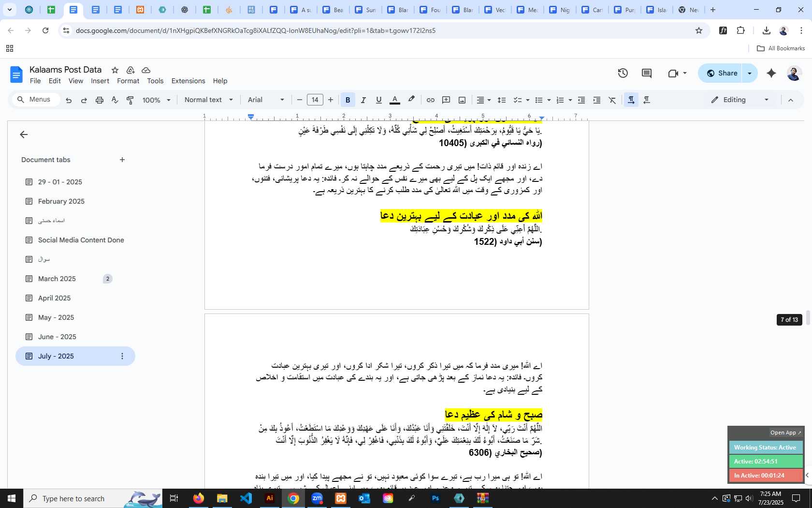Screen dimensions: 812x508
Task: Click the Share button
Action: pos(721,73)
